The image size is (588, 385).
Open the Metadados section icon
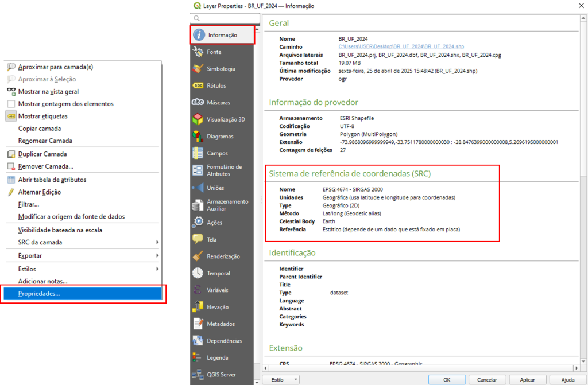click(198, 324)
